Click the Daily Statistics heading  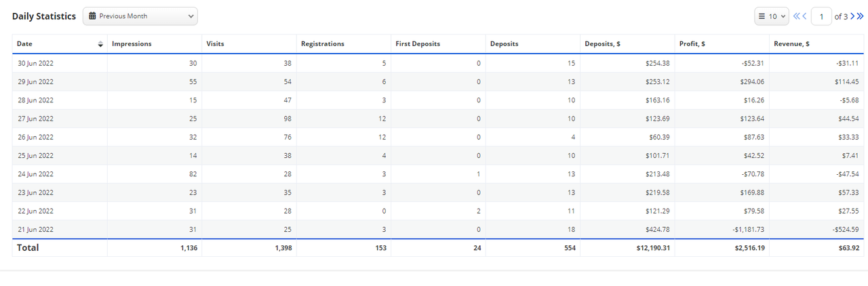(x=44, y=16)
